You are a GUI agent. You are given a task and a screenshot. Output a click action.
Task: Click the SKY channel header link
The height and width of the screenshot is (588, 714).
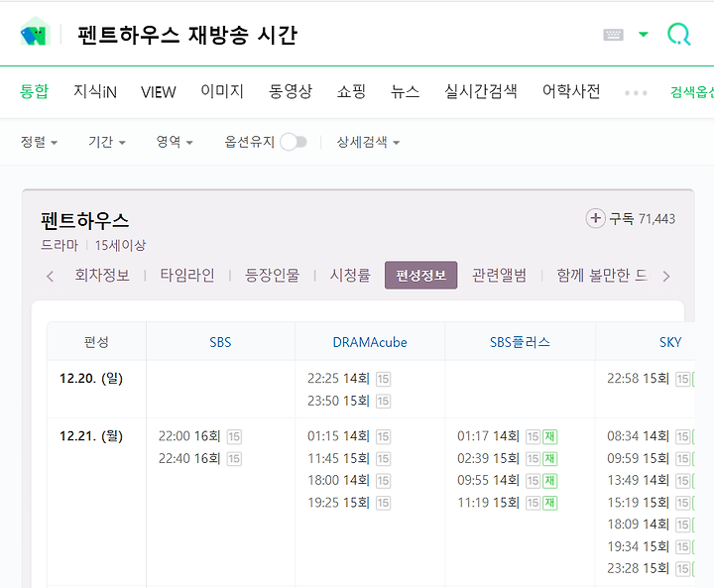[x=670, y=342]
